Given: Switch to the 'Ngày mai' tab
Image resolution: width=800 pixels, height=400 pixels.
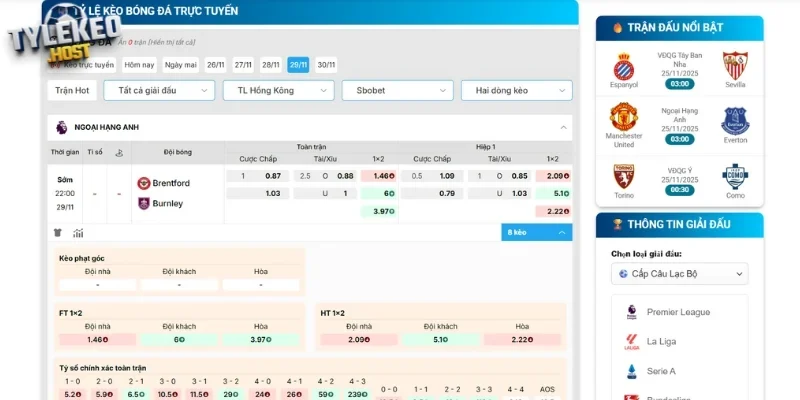Looking at the screenshot, I should (181, 65).
